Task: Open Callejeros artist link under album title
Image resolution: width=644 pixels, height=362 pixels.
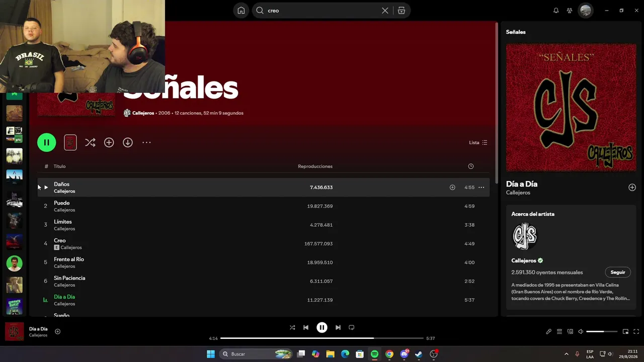Action: [x=143, y=113]
